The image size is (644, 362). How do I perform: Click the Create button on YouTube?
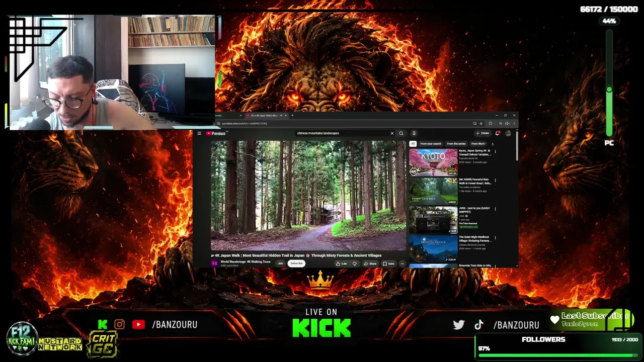coord(482,133)
